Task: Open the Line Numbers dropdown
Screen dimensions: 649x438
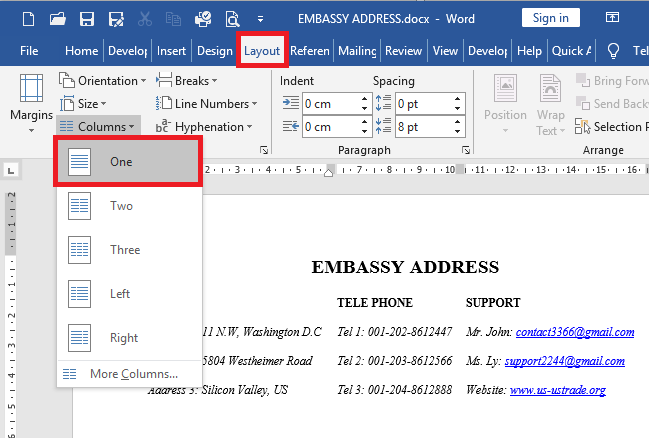Action: [207, 103]
